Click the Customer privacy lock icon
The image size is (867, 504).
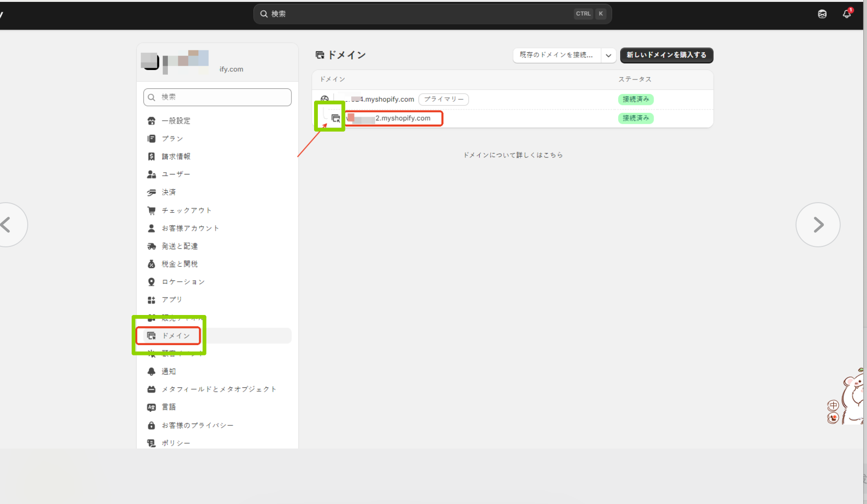[x=151, y=425]
